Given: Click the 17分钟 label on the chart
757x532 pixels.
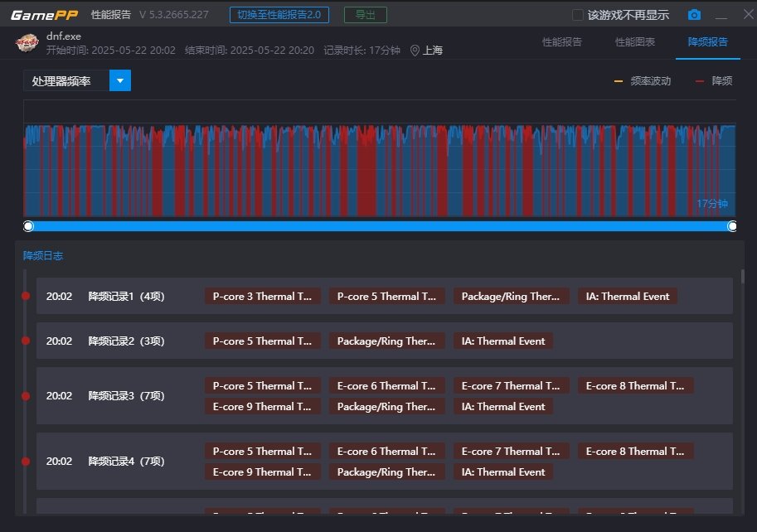Looking at the screenshot, I should coord(712,204).
